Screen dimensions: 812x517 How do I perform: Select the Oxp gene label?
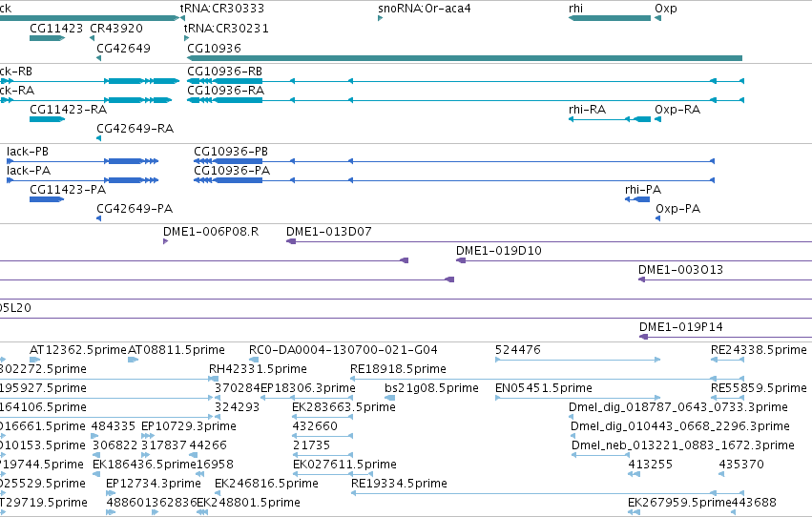tap(665, 9)
